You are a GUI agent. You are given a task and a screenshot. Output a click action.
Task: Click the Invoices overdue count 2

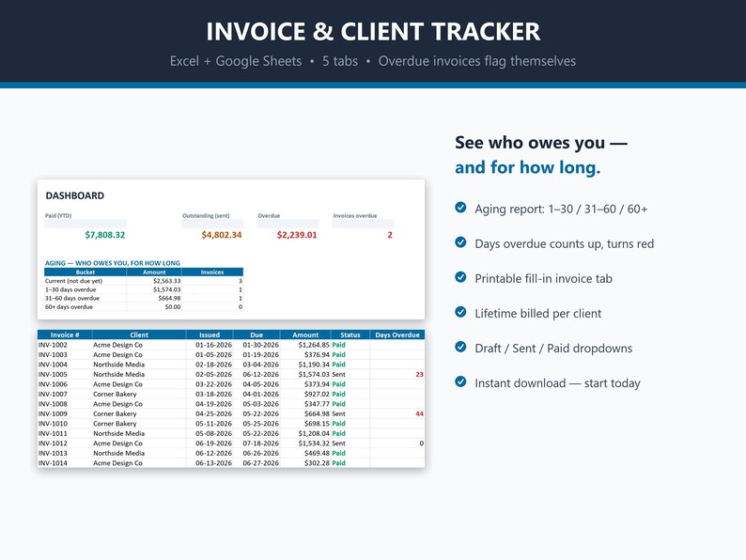(390, 235)
